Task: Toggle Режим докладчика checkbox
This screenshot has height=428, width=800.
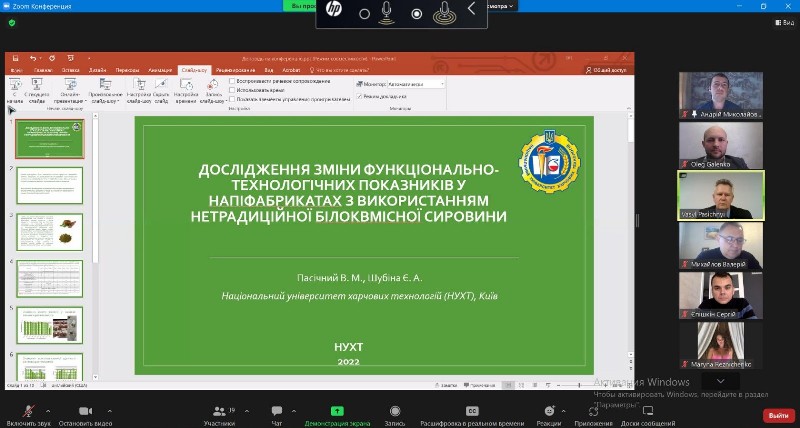Action: [x=360, y=96]
